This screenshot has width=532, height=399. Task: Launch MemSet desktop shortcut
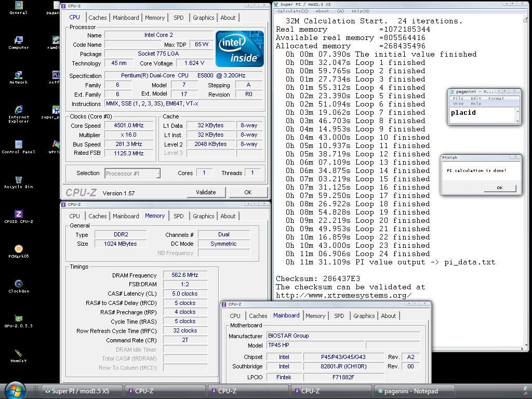(x=18, y=356)
